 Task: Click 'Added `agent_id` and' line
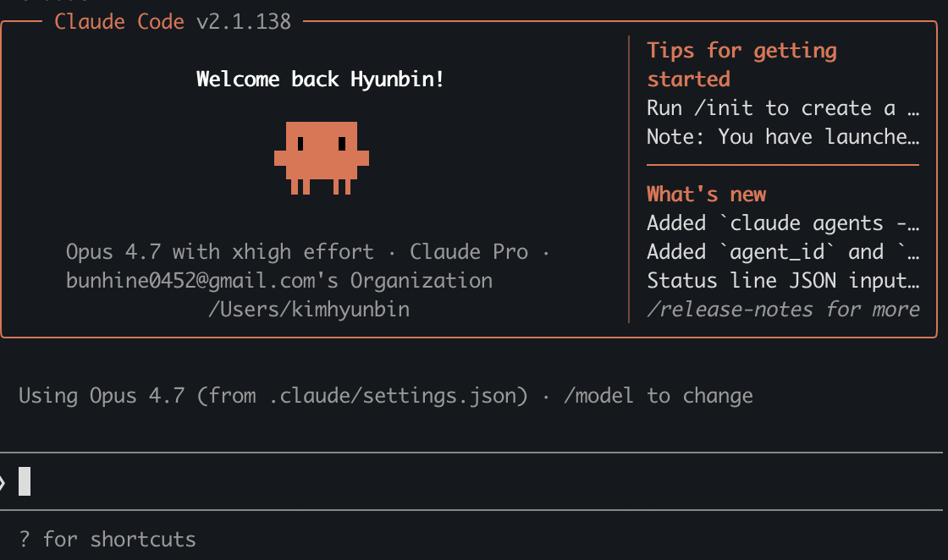783,252
